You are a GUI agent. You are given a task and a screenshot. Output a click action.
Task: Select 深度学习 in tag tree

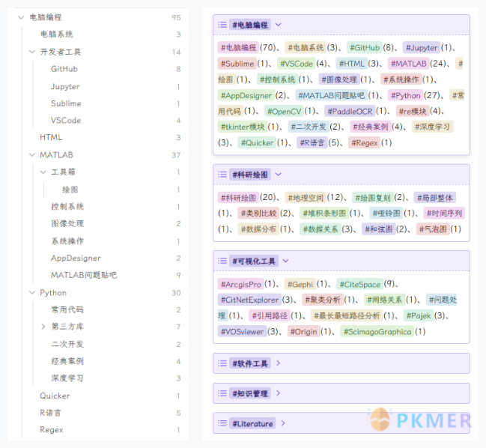[x=67, y=378]
